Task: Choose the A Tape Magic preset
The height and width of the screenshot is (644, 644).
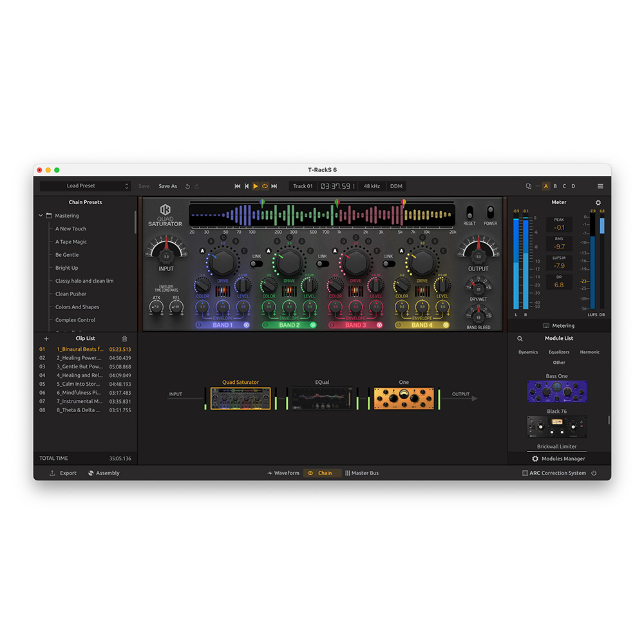Action: (x=71, y=242)
